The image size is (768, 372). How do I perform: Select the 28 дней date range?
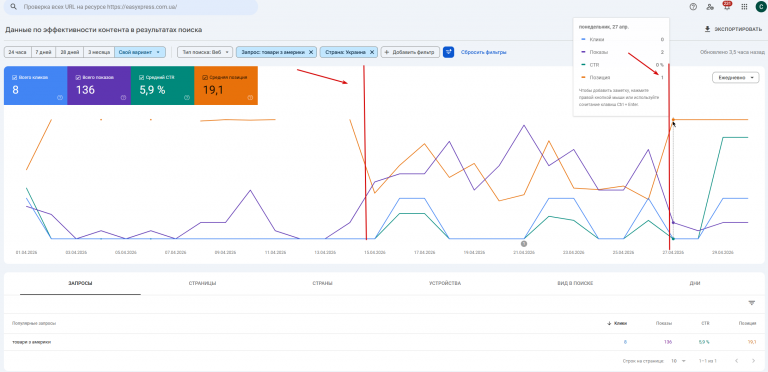point(70,52)
